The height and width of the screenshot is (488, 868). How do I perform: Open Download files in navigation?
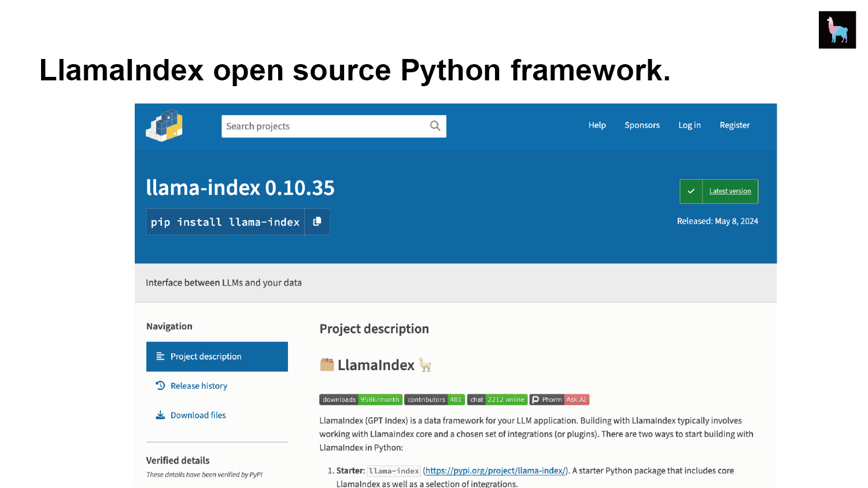pos(198,415)
